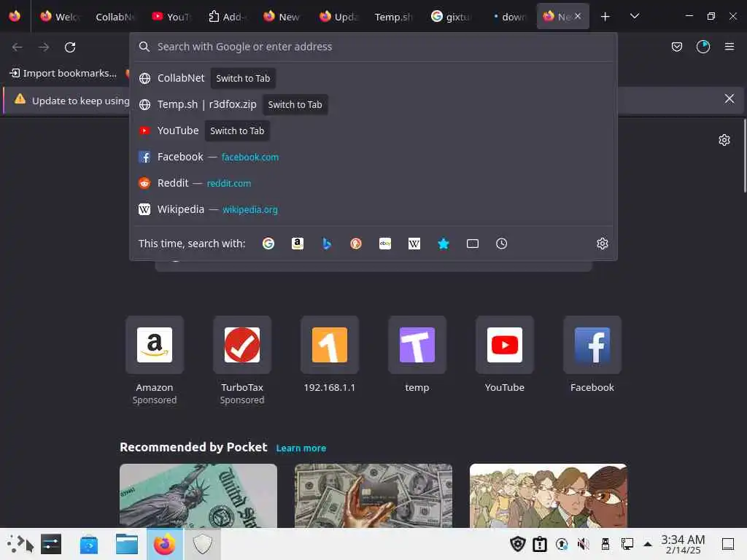List all tabs dropdown arrow
The height and width of the screenshot is (560, 747).
pos(634,16)
